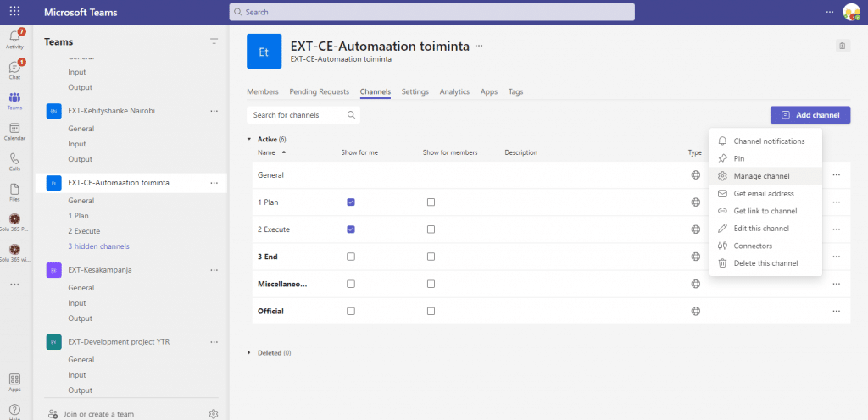The height and width of the screenshot is (420, 868).
Task: Open the Chat icon in sidebar
Action: pyautogui.click(x=15, y=69)
